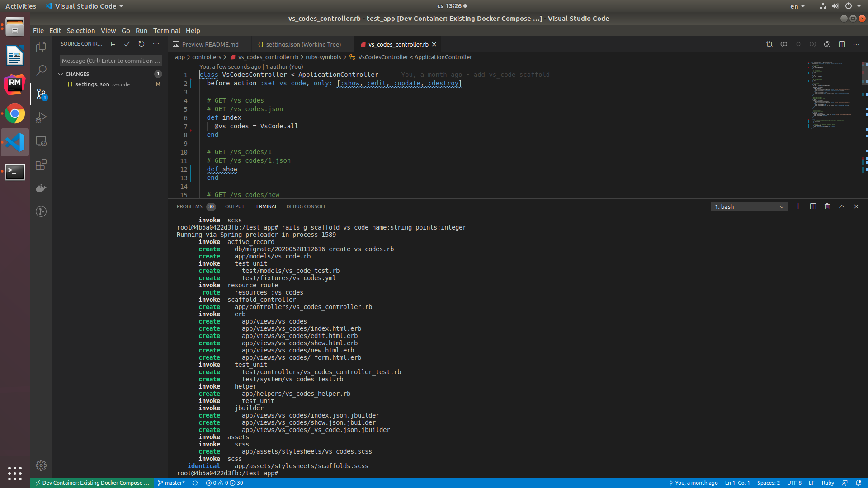Open the Run and Debug view

point(41,117)
